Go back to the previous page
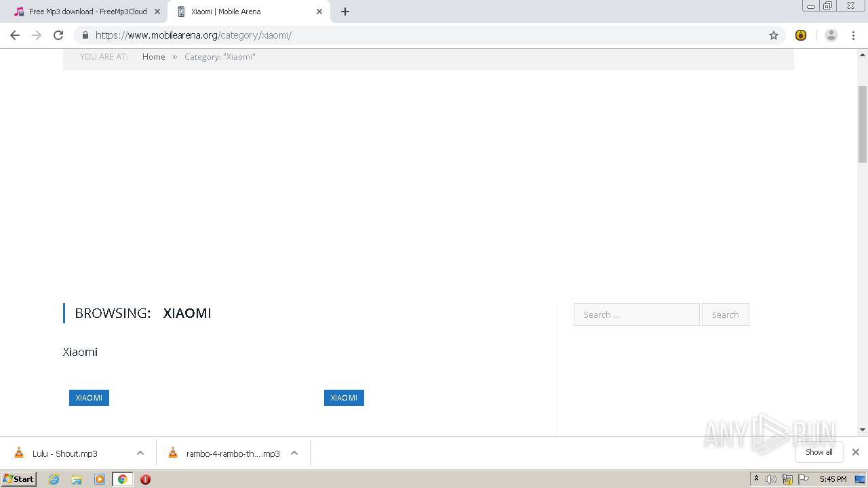This screenshot has height=488, width=868. tap(15, 35)
